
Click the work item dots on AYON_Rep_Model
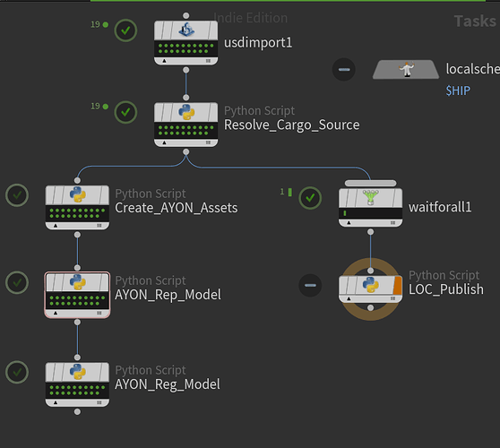[x=77, y=300]
